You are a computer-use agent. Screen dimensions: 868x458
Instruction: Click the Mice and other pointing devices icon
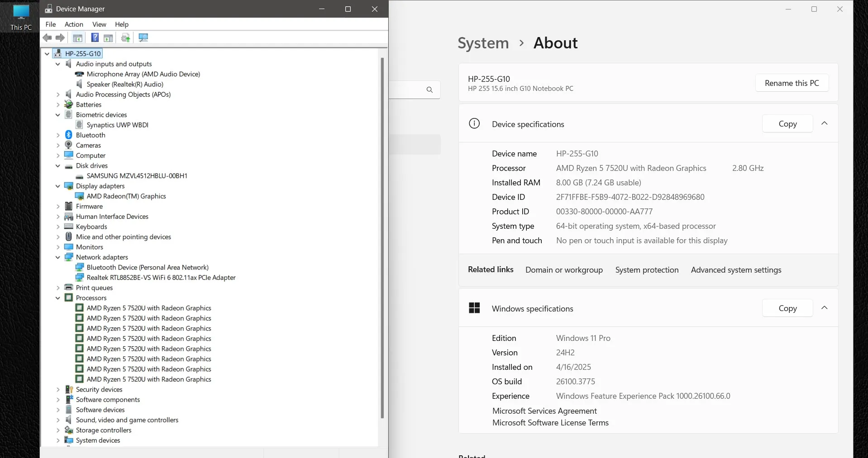click(69, 237)
